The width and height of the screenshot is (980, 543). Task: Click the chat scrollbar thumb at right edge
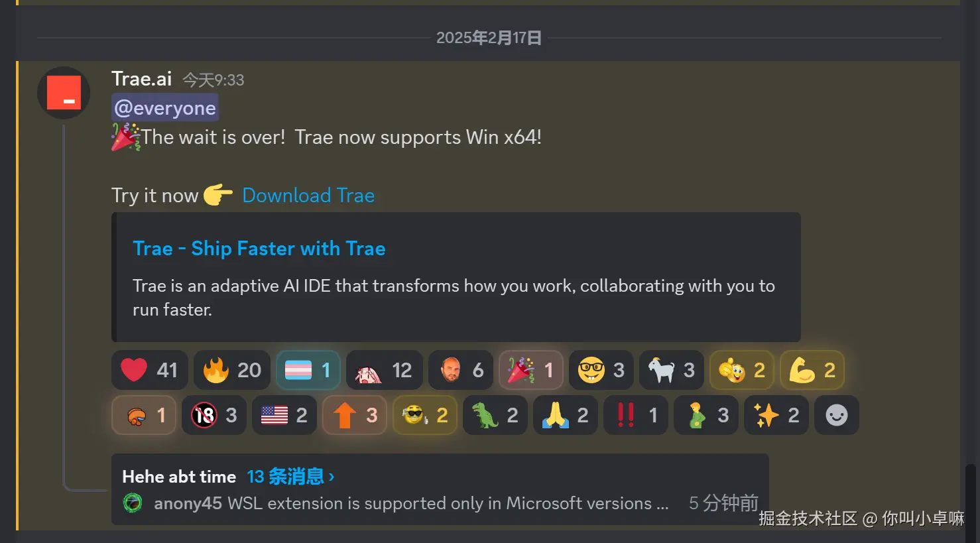[x=970, y=504]
